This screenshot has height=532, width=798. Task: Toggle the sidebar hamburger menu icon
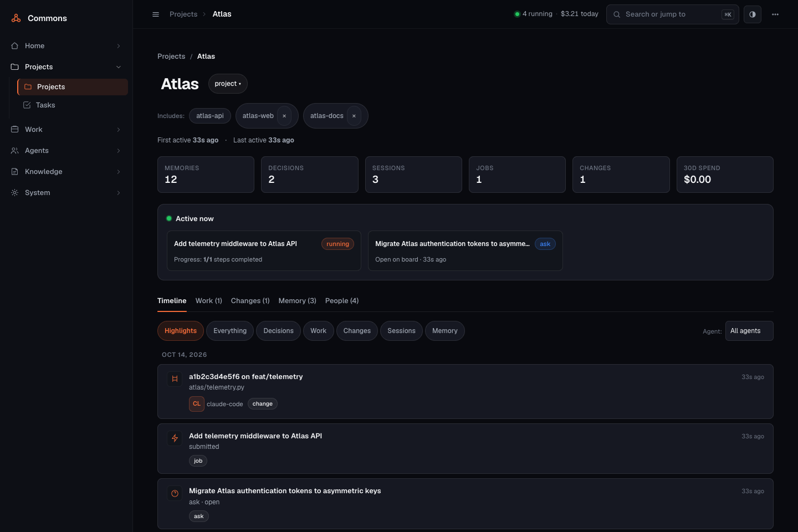pos(156,14)
